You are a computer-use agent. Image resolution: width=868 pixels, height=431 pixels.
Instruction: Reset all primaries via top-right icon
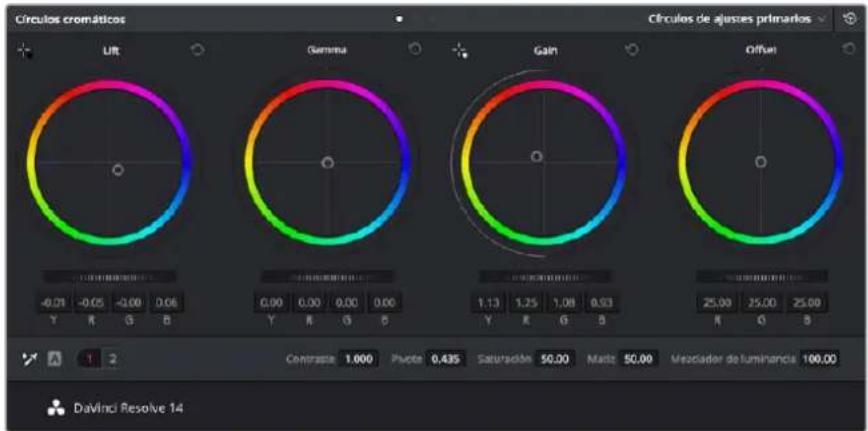pos(850,19)
